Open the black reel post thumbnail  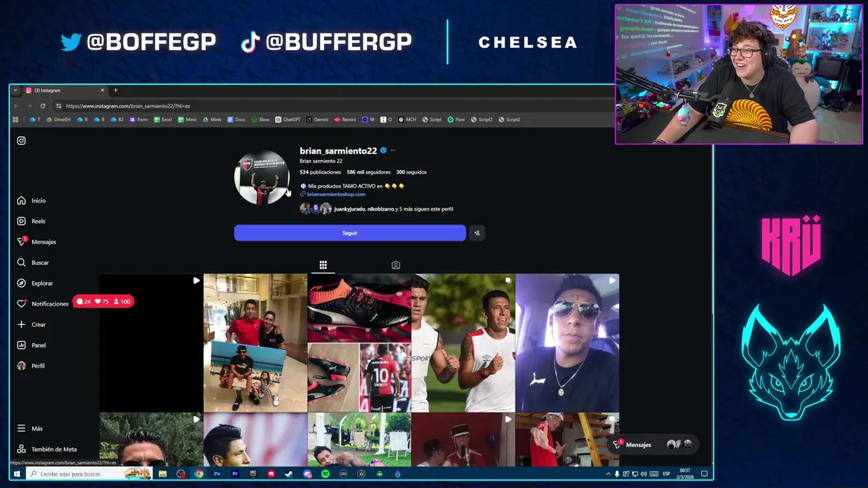click(x=151, y=343)
